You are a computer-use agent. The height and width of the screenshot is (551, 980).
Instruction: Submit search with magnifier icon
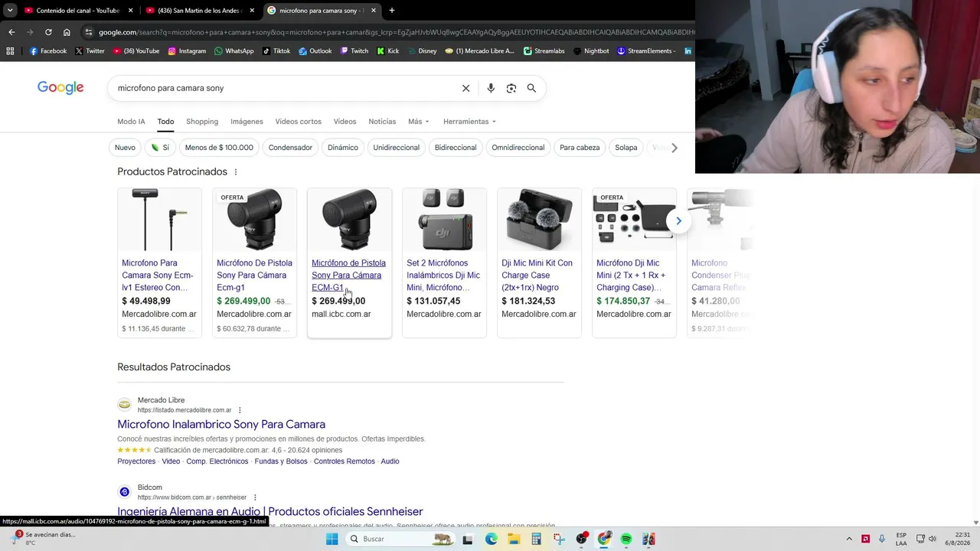(x=531, y=88)
